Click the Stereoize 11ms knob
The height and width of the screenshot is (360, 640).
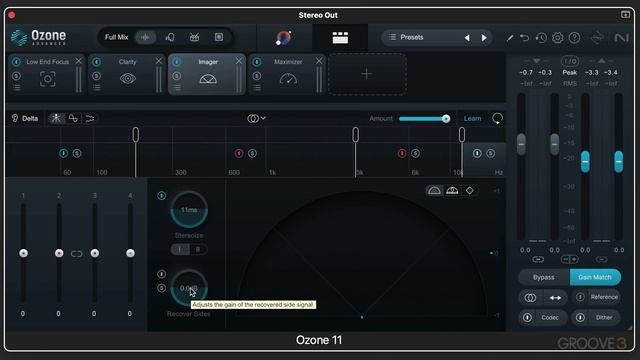point(189,209)
